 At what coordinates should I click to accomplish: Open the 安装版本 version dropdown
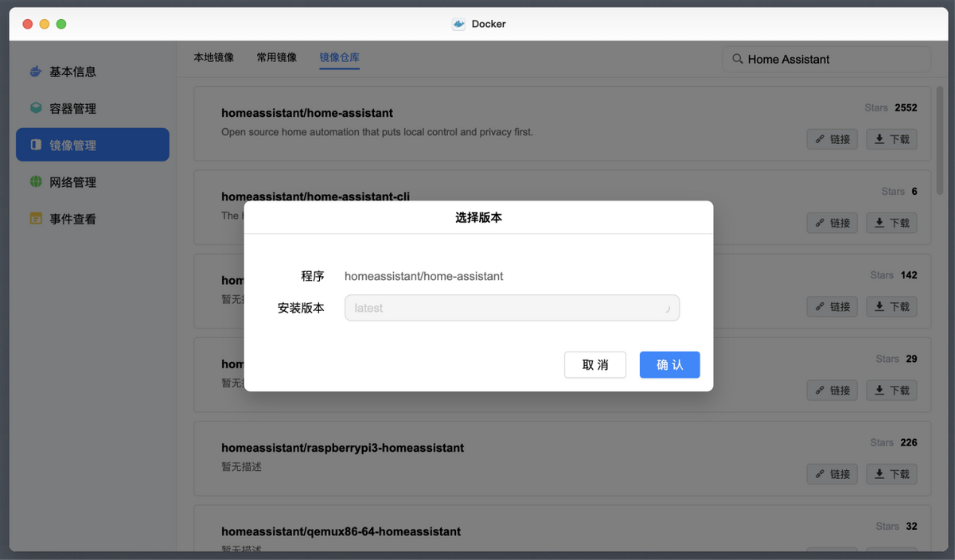click(512, 308)
